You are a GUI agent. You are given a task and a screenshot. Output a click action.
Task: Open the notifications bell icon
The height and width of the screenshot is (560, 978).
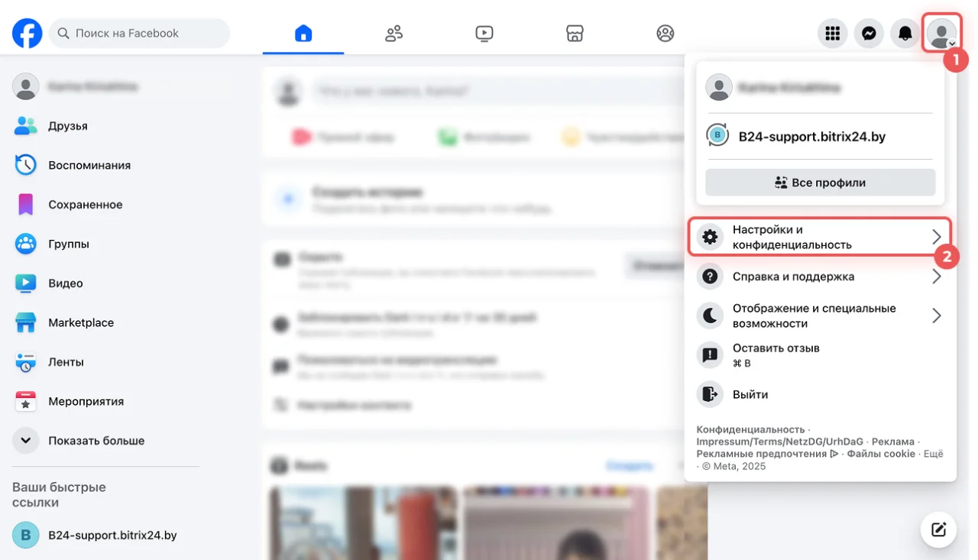[x=905, y=34]
